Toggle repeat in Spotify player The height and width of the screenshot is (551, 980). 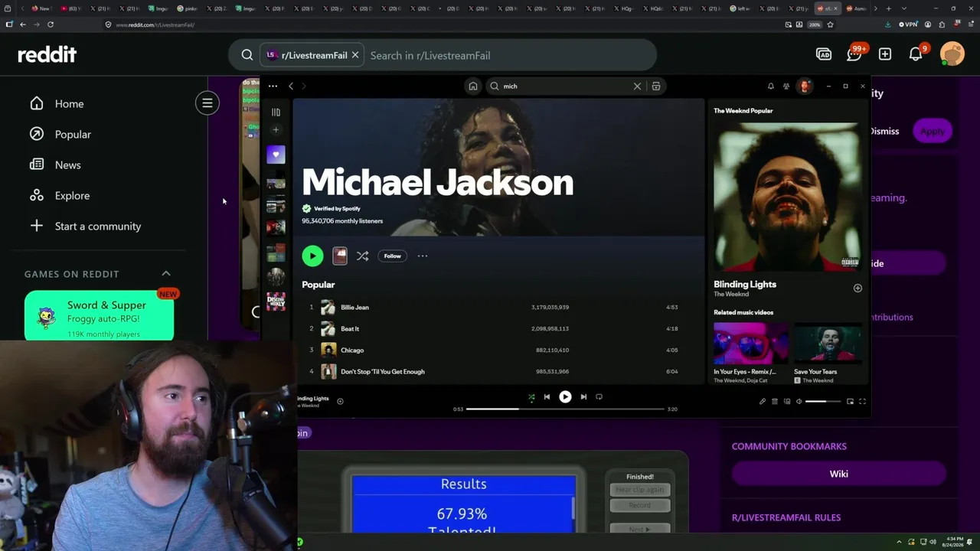(x=599, y=396)
